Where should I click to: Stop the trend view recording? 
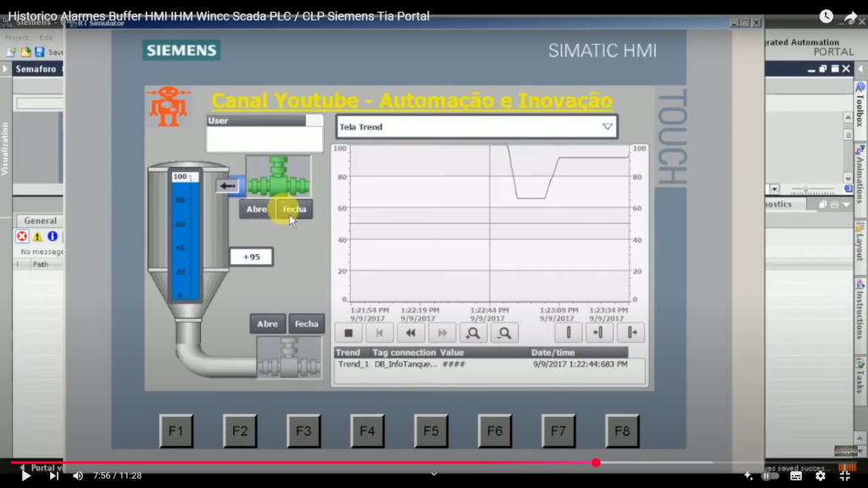click(348, 333)
